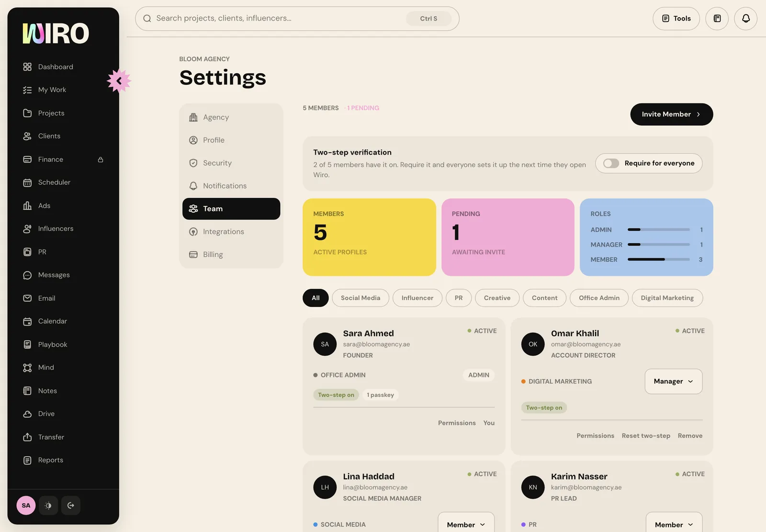Enable Require for everyone two-step toggle
766x532 pixels.
pos(611,163)
